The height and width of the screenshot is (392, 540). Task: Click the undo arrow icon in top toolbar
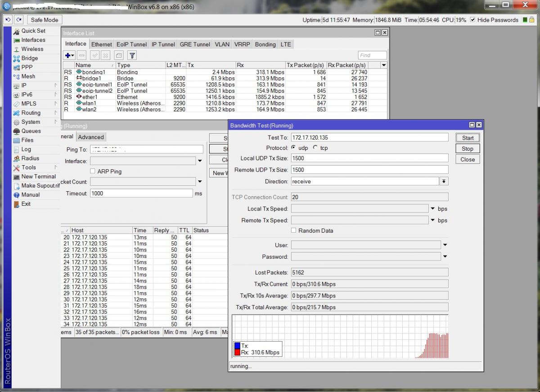(x=8, y=20)
